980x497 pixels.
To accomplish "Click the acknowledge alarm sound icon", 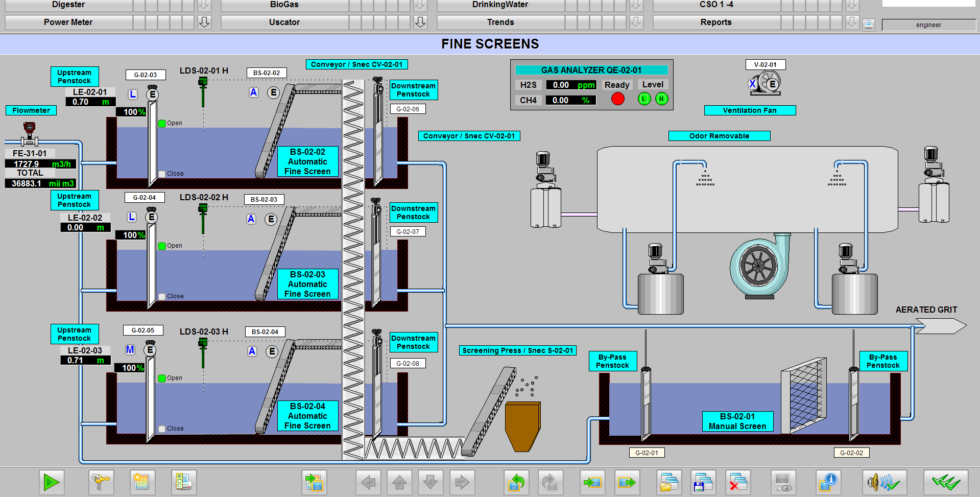I will [x=885, y=482].
